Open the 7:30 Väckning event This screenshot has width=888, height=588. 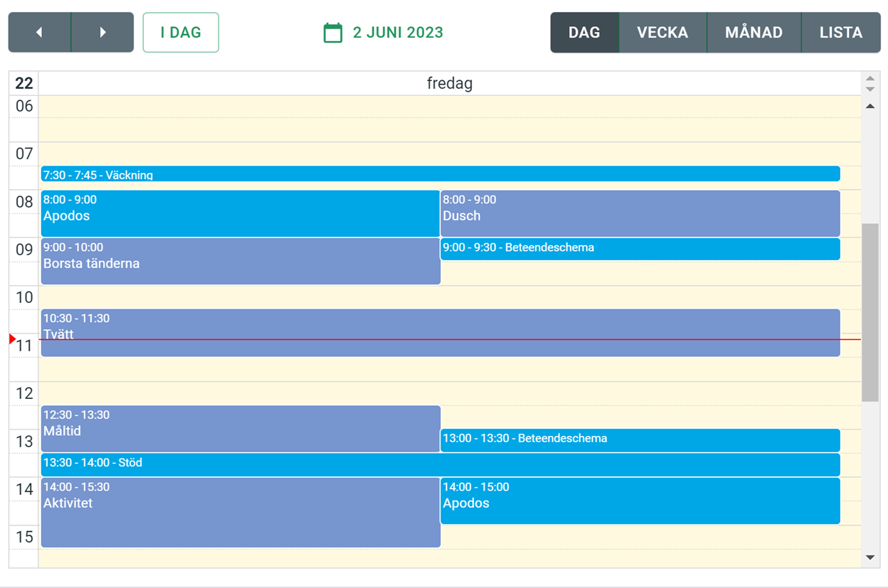[x=440, y=174]
